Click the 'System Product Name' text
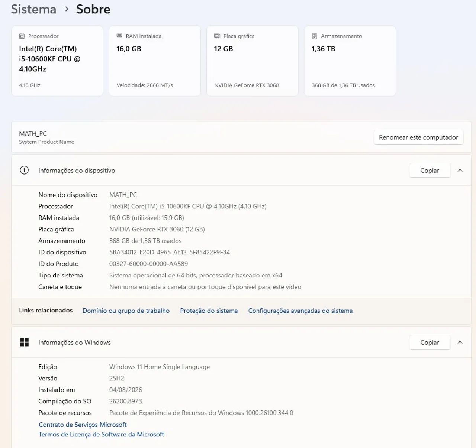 click(x=46, y=142)
